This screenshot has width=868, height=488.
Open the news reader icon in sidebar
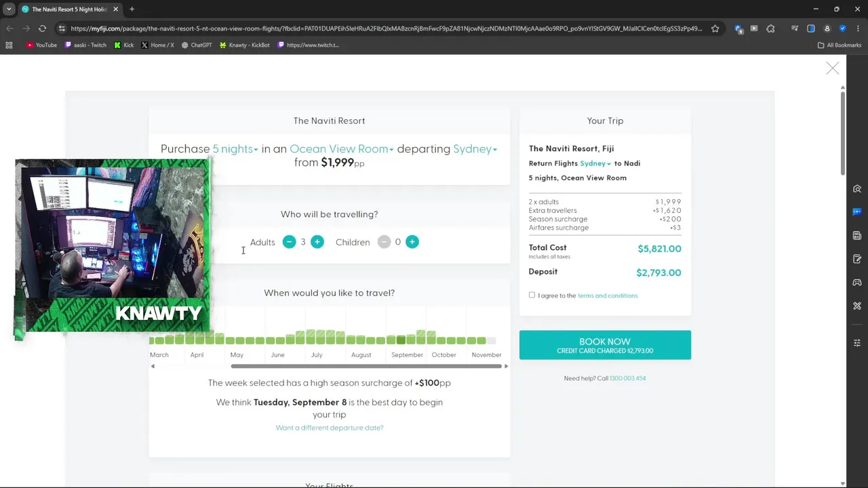click(857, 235)
